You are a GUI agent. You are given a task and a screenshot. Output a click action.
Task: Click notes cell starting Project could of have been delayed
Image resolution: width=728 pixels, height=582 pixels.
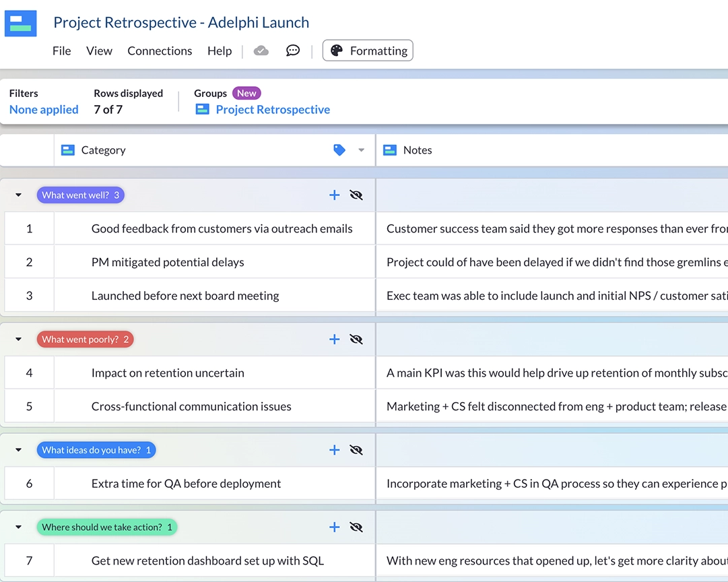coord(552,262)
